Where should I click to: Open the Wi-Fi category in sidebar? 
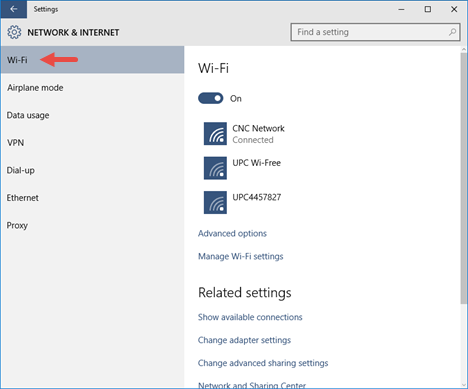(92, 60)
